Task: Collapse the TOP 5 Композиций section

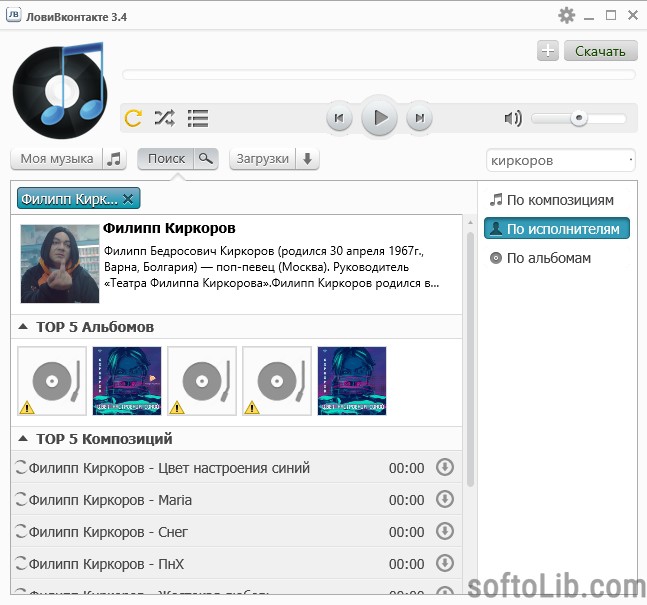Action: pos(24,439)
